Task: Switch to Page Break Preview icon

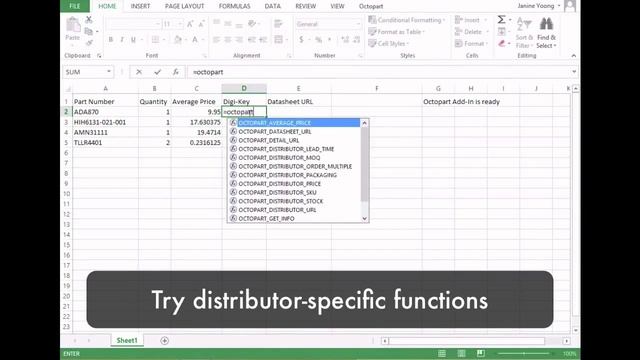Action: [481, 353]
